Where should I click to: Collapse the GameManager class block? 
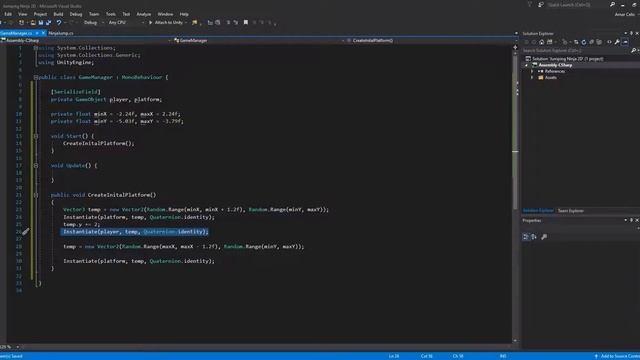36,77
